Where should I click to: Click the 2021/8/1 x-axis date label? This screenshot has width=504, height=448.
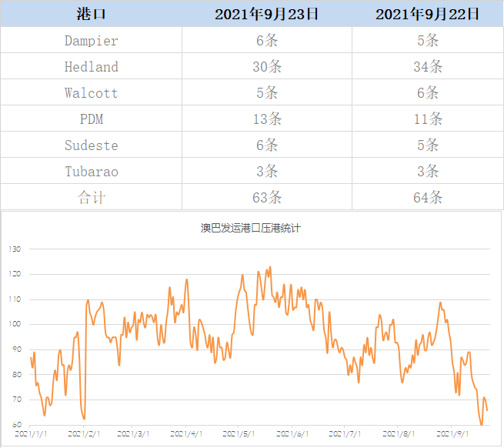coord(399,434)
